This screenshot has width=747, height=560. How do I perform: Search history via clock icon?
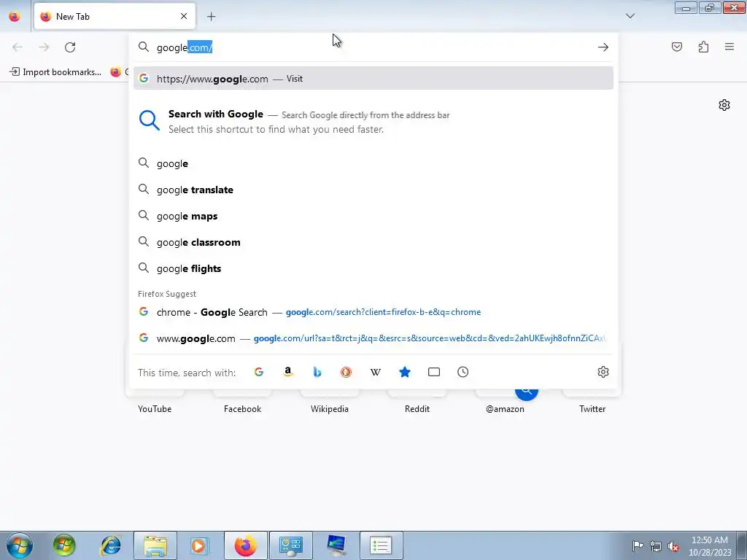tap(462, 372)
